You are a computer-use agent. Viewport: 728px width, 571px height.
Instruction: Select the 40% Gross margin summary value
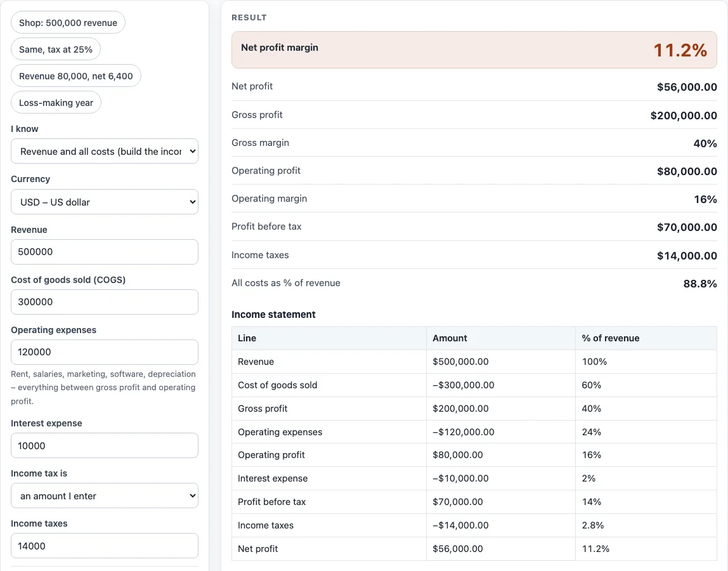click(x=705, y=143)
